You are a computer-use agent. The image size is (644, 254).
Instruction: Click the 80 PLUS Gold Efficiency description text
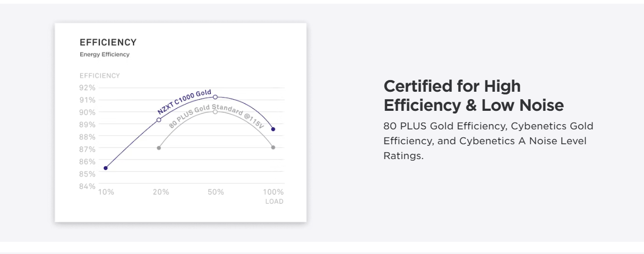(x=488, y=141)
